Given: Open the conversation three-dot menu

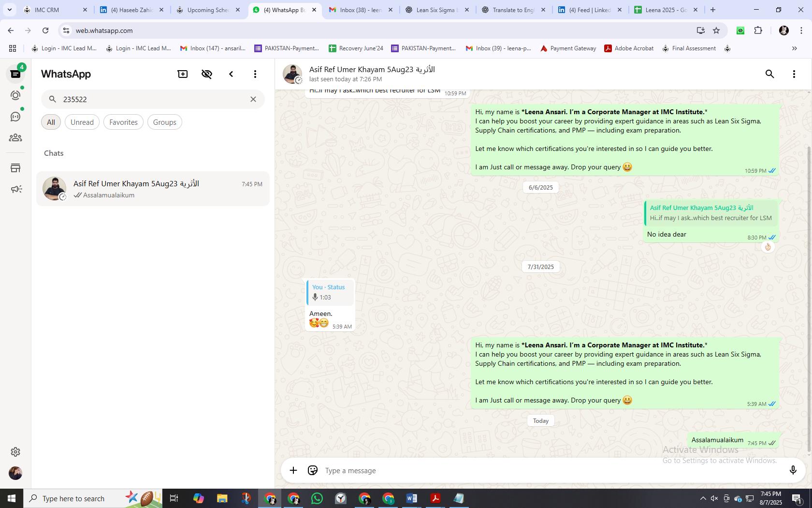Looking at the screenshot, I should [x=794, y=74].
